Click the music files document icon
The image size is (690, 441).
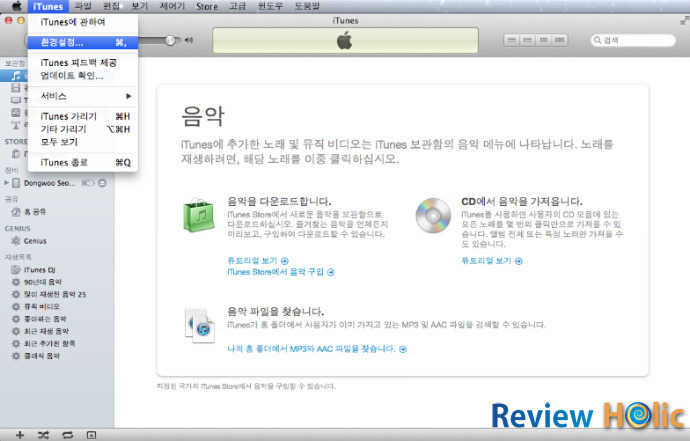pos(200,326)
